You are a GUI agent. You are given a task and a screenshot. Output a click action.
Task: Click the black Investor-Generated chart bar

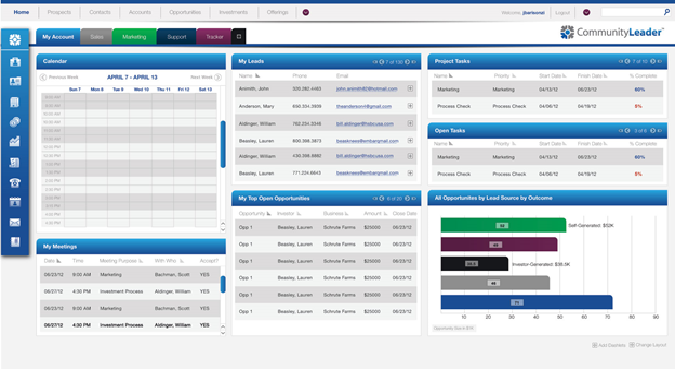coord(474,264)
